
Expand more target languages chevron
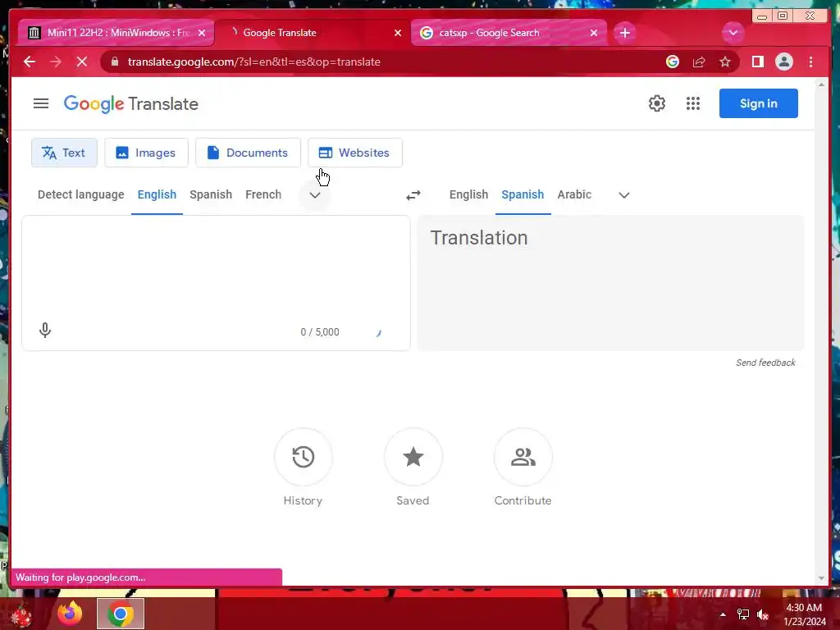click(x=624, y=195)
